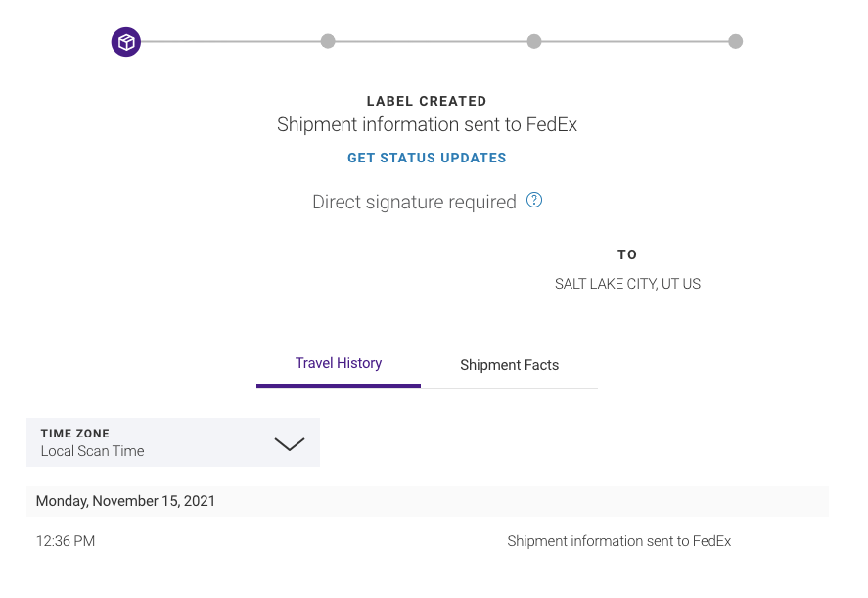Click the second gray progress step dot

(x=328, y=41)
